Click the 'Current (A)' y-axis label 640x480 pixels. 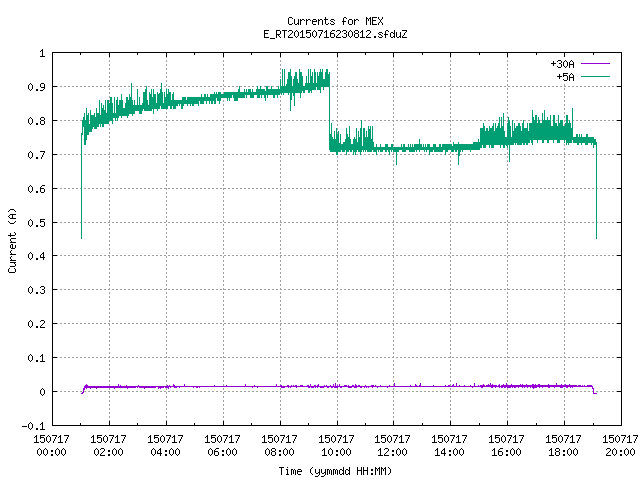[12, 240]
